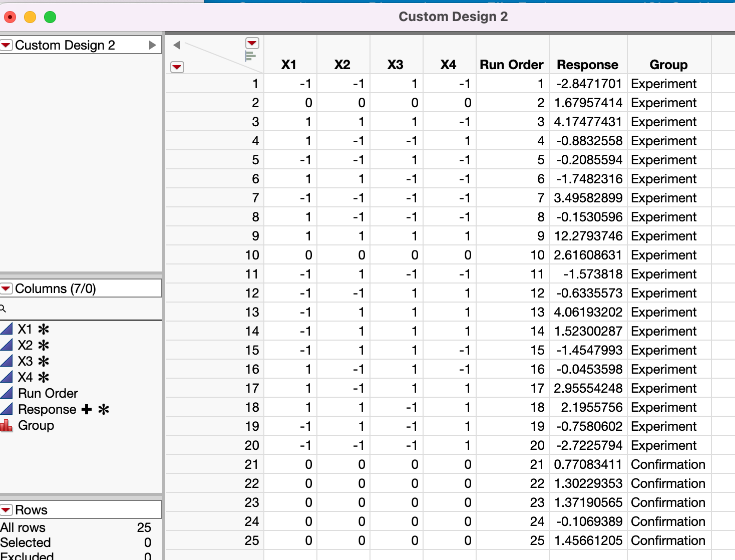The width and height of the screenshot is (735, 560).
Task: Click the magnifier icon in the Columns search box
Action: tap(4, 309)
